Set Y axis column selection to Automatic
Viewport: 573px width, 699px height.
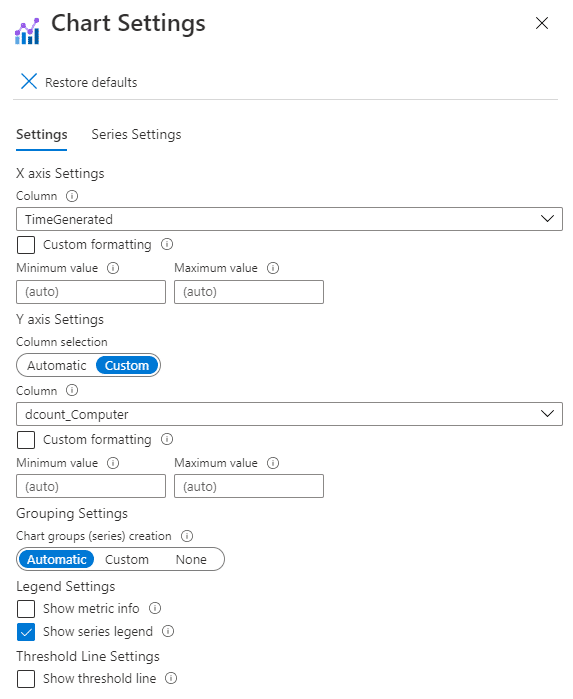(57, 366)
